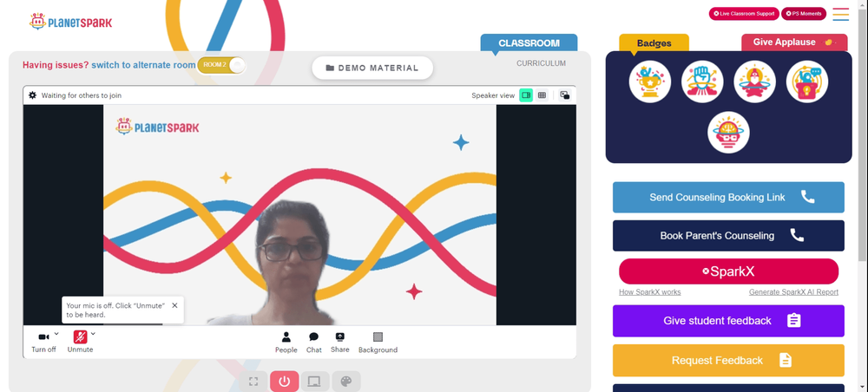This screenshot has width=868, height=392.
Task: Select Speaker view layout icon
Action: pyautogui.click(x=526, y=95)
